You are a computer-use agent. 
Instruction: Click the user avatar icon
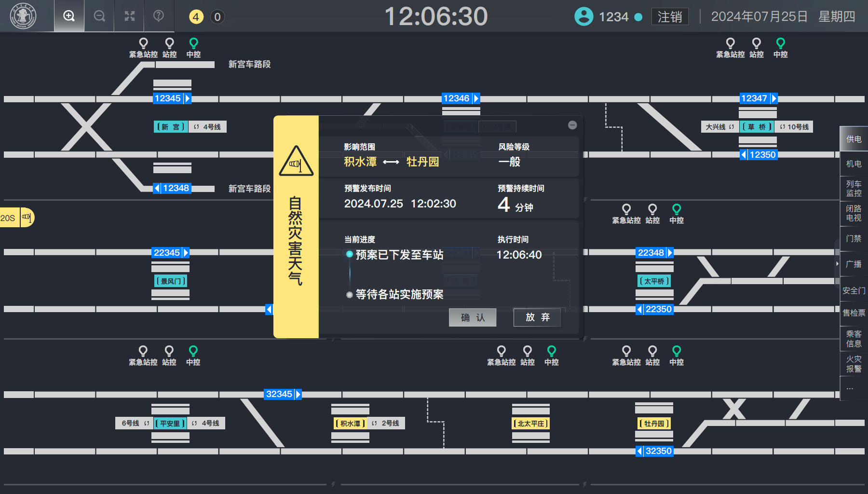pyautogui.click(x=583, y=16)
